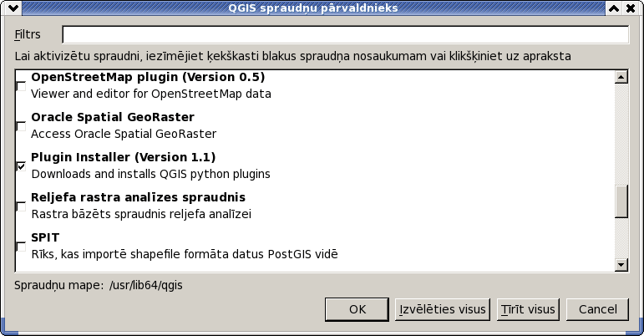Toggle Reljefa rastra analīzes spraudnis checkbox
The width and height of the screenshot is (644, 336).
[x=21, y=206]
